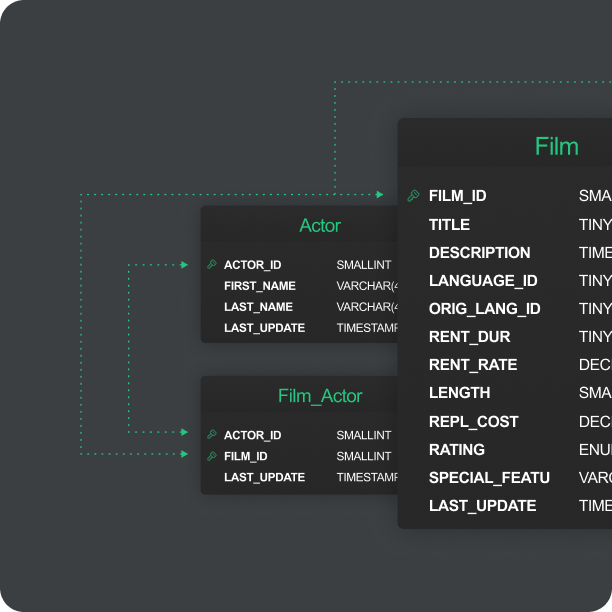Click the arrowhead pointing to Film FILM_ID
Image resolution: width=612 pixels, height=612 pixels.
click(x=379, y=194)
